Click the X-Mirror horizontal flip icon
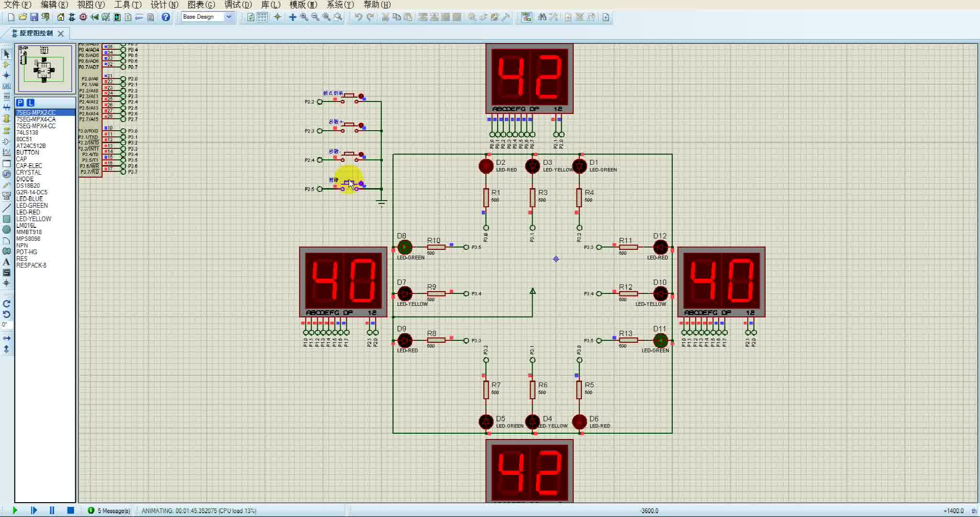Viewport: 980px width, 517px height. pyautogui.click(x=6, y=338)
